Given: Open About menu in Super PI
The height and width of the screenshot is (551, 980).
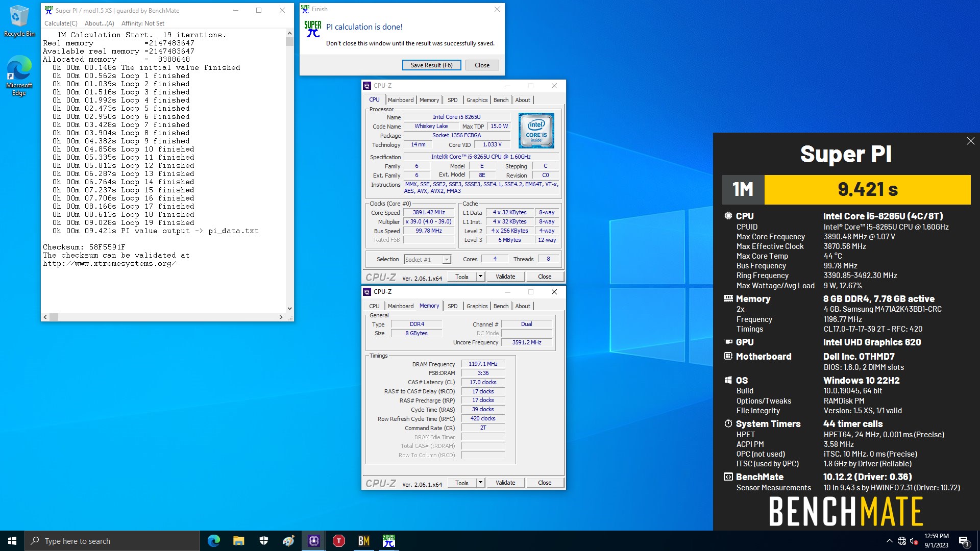Looking at the screenshot, I should coord(100,23).
